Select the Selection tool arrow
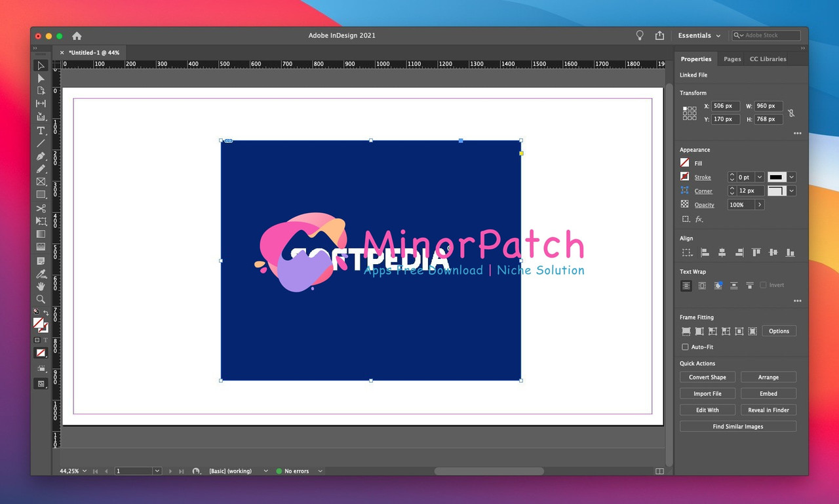The image size is (839, 504). coord(41,66)
